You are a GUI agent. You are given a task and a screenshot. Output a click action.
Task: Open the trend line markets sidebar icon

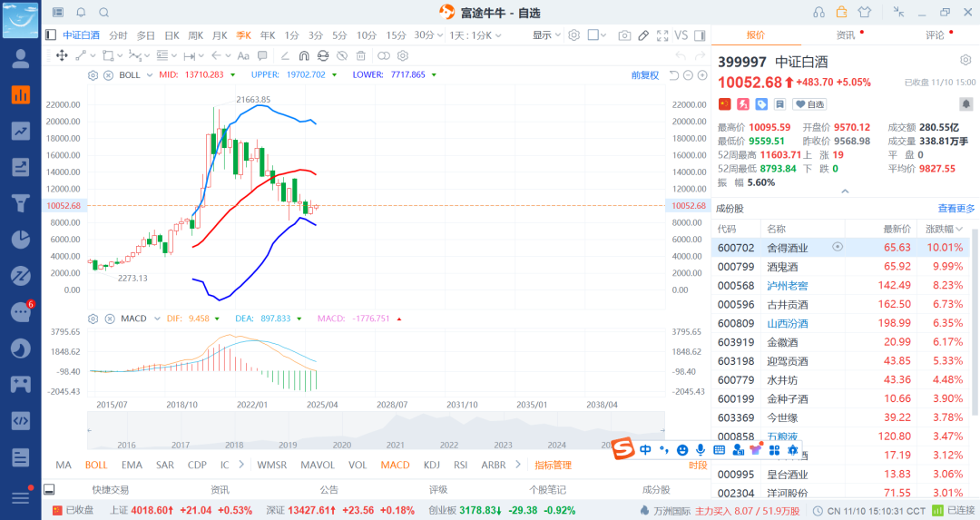tap(21, 132)
